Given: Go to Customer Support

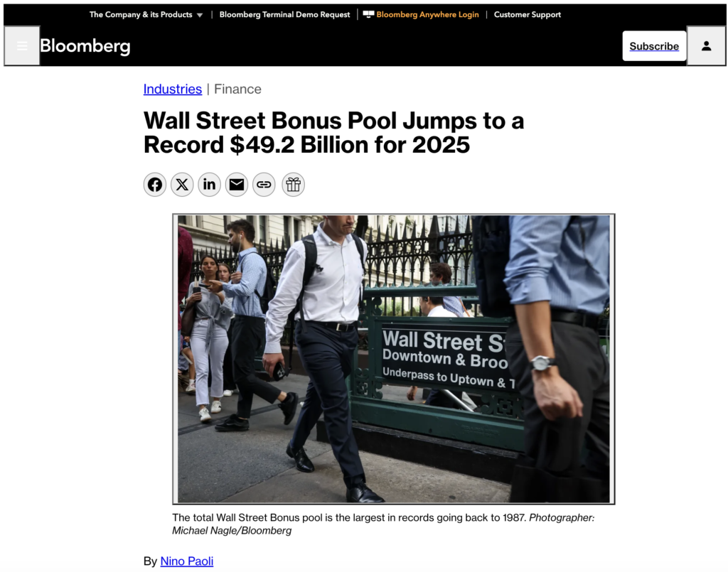Looking at the screenshot, I should (x=527, y=14).
